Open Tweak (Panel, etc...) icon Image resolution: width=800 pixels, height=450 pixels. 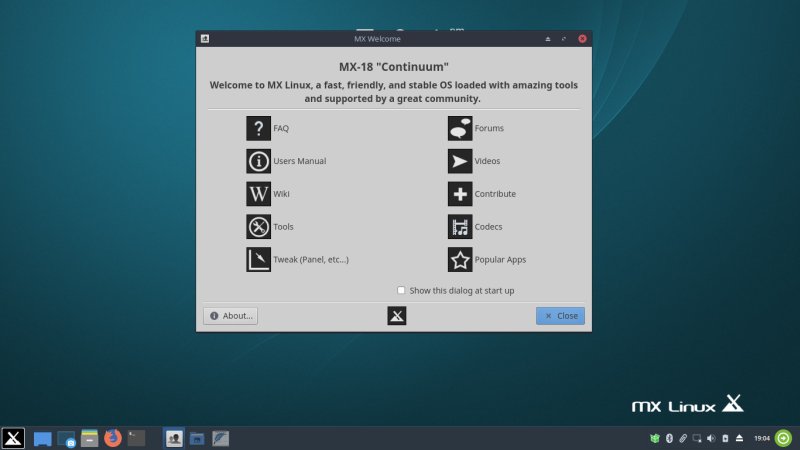(x=258, y=260)
